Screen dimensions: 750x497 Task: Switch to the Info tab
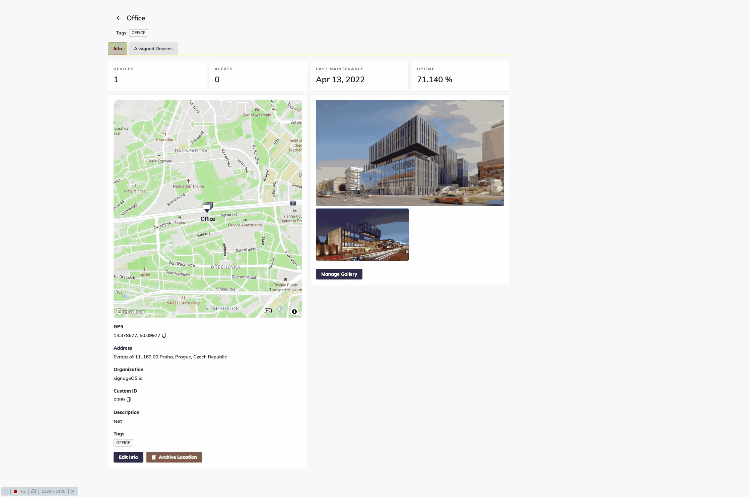(x=117, y=48)
